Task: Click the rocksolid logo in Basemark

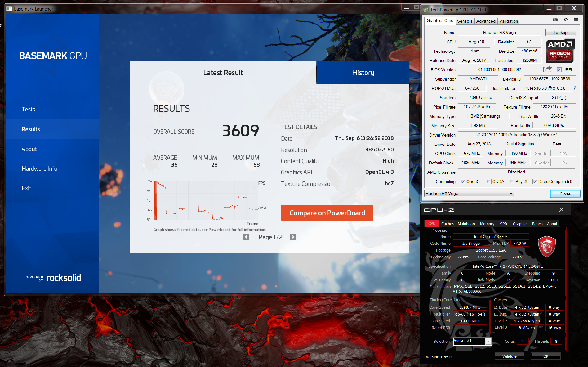Action: 64,278
